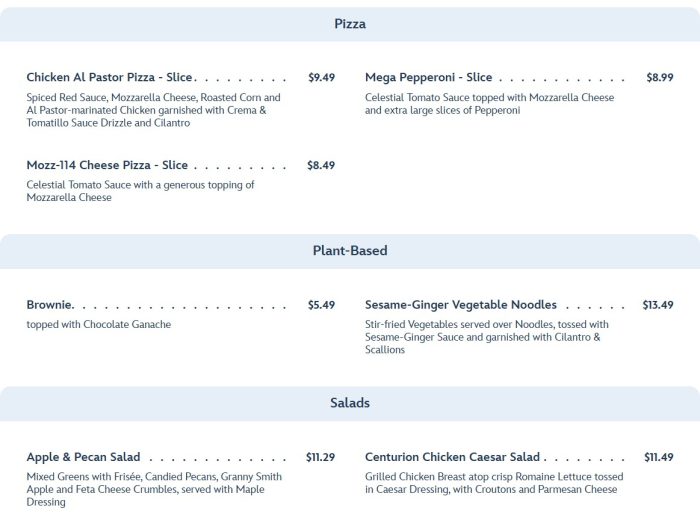Select the Mega Pepperoni - Slice title

[428, 77]
